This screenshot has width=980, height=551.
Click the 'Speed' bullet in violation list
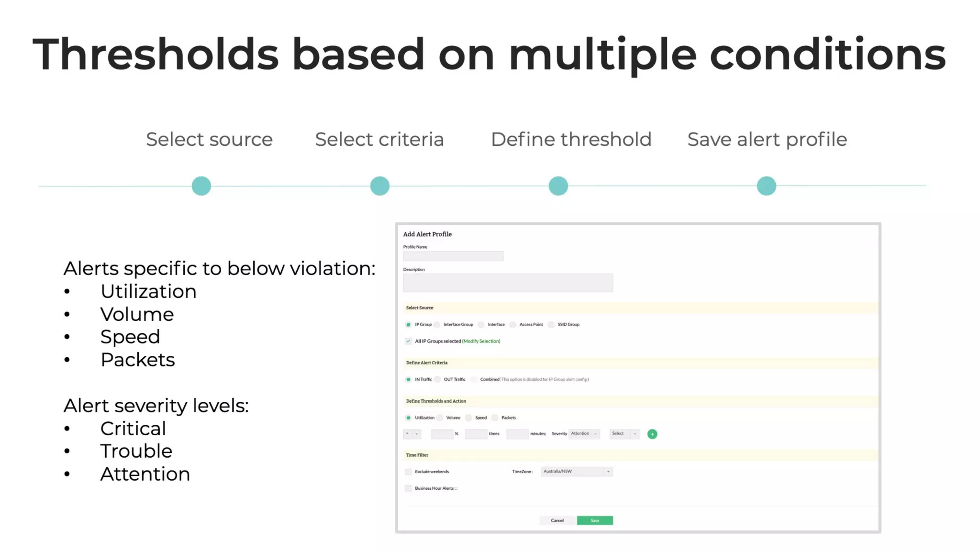pyautogui.click(x=130, y=337)
